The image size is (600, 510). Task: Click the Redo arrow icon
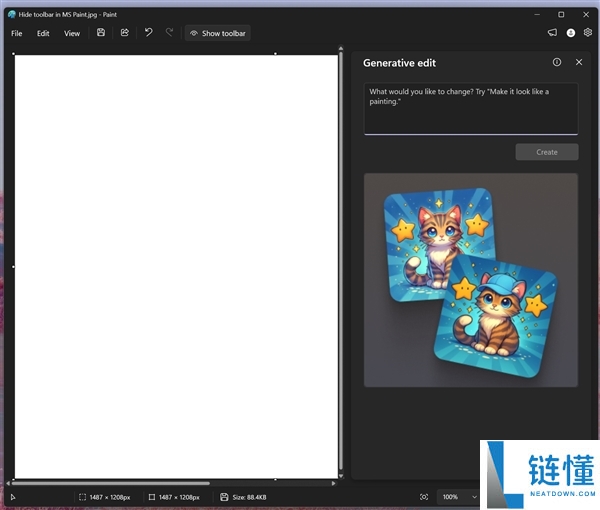click(169, 33)
